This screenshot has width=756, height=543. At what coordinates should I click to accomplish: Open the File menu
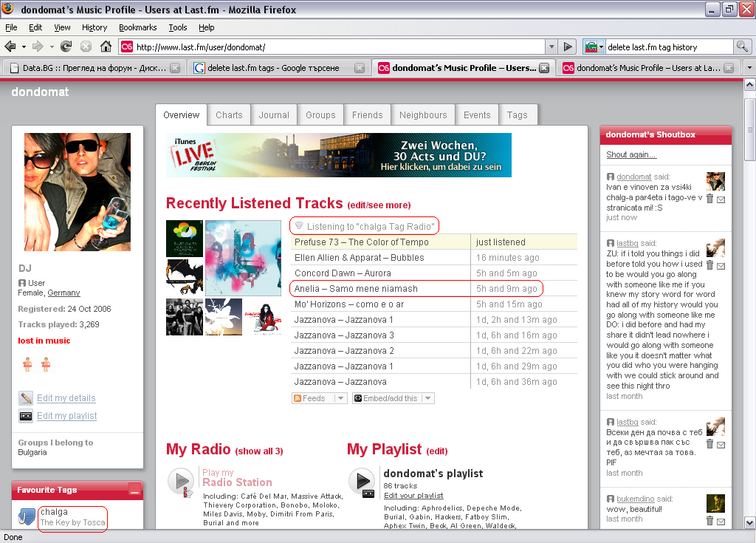point(11,27)
